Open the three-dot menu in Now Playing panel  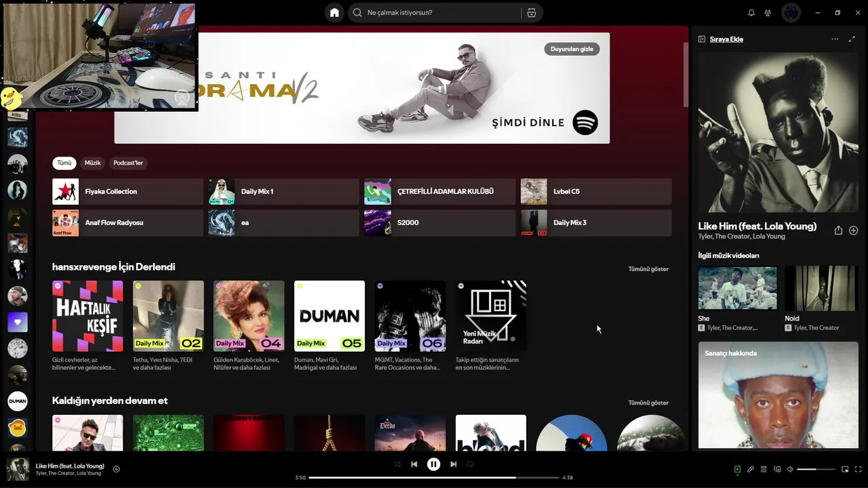point(835,39)
